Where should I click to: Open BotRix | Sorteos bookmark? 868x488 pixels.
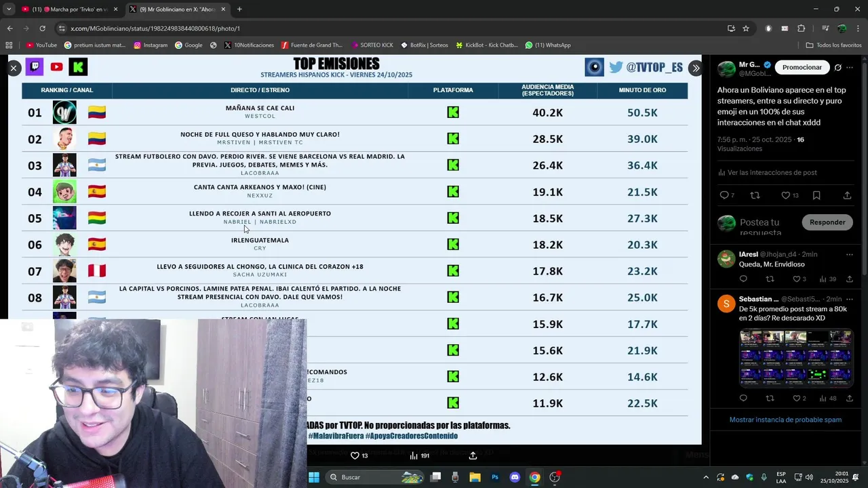tap(425, 45)
